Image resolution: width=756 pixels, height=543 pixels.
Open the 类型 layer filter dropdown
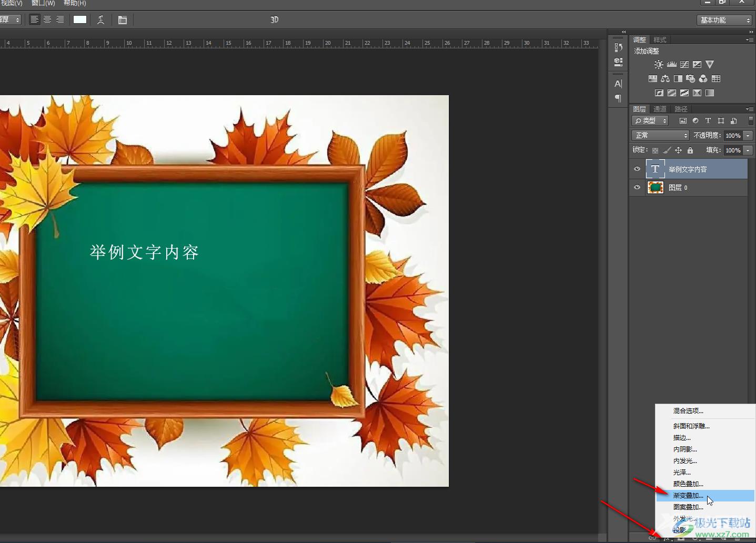pyautogui.click(x=650, y=121)
